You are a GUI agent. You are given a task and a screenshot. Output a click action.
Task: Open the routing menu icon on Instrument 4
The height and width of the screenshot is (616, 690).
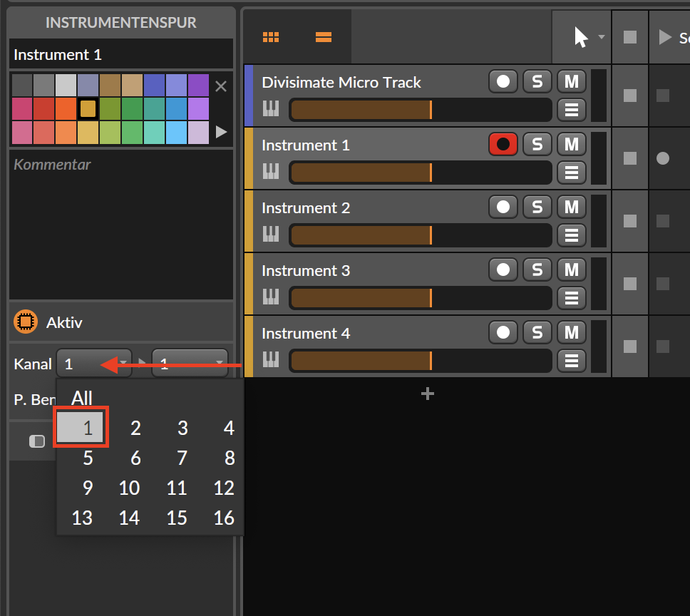pyautogui.click(x=572, y=361)
